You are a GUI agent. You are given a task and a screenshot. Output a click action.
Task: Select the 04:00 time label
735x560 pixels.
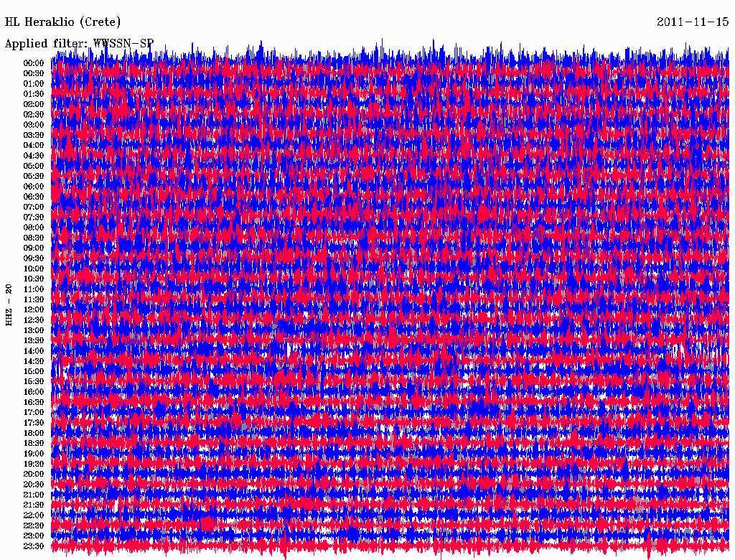[x=34, y=146]
